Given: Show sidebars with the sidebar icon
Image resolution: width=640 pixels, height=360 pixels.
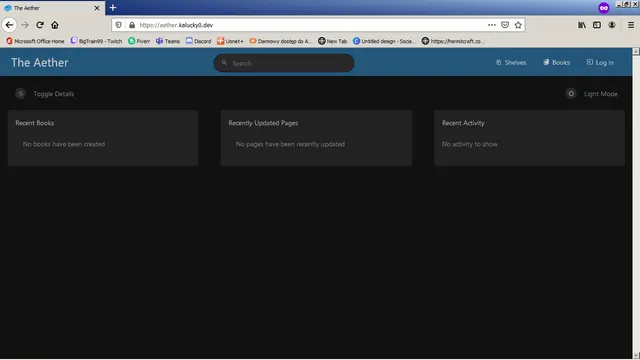Looking at the screenshot, I should tap(597, 25).
